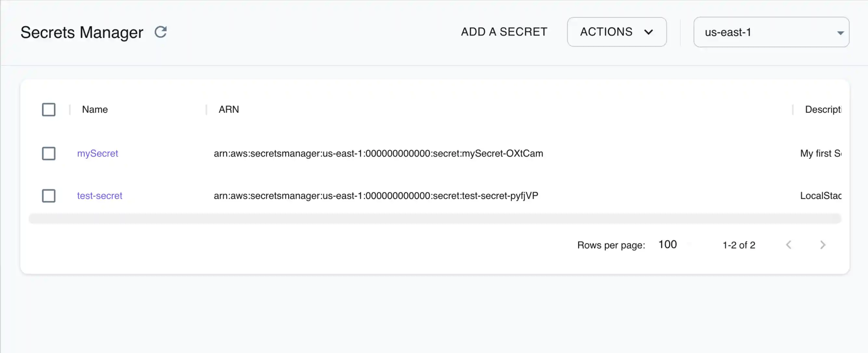Open the ACTIONS menu
The image size is (868, 353).
[x=617, y=32]
